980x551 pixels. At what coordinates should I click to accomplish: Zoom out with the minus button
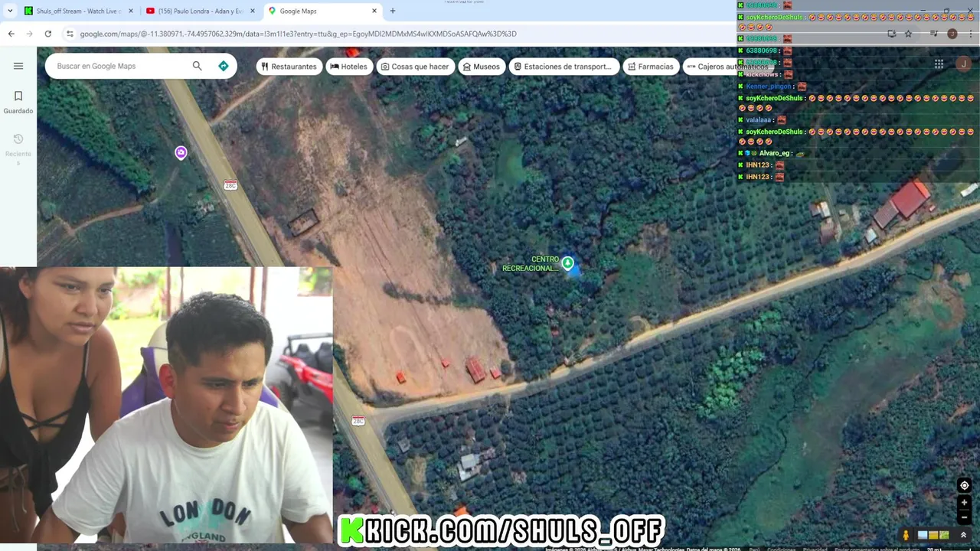coord(965,517)
